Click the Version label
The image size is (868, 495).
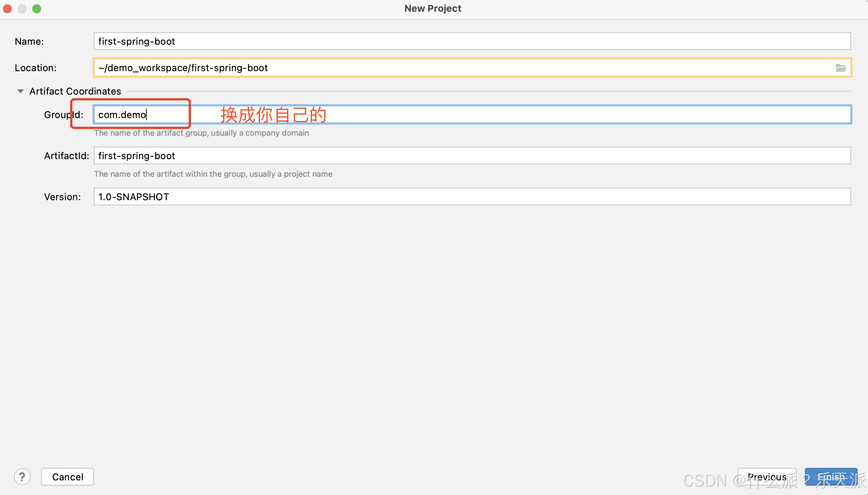(62, 197)
